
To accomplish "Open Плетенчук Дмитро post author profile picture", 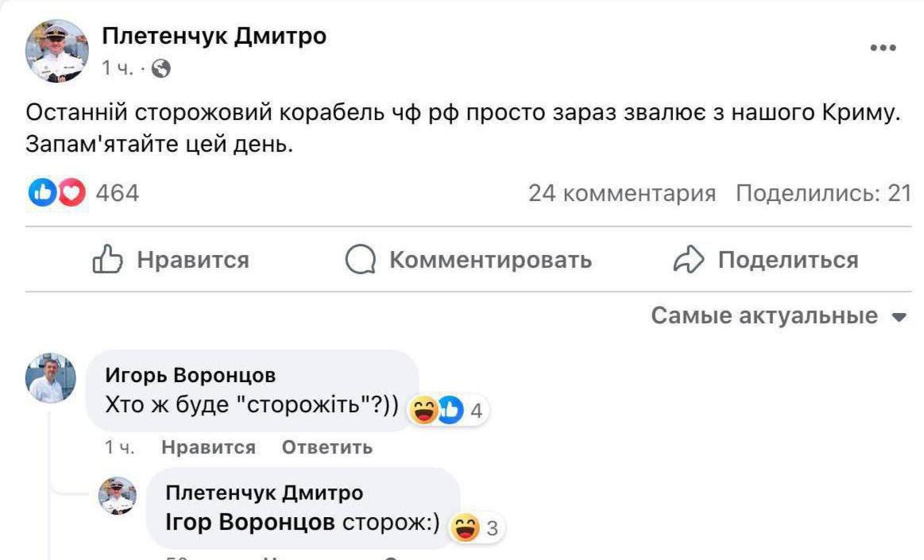I will [57, 52].
